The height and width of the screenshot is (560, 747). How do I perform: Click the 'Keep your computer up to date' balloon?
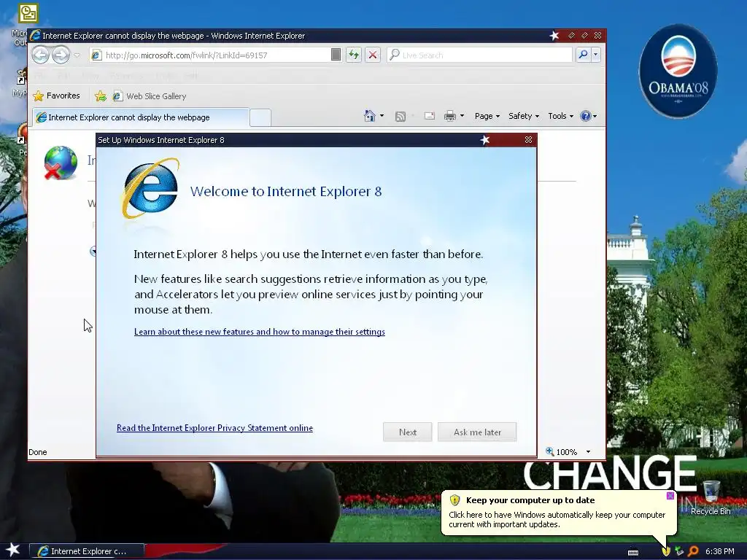pos(558,513)
